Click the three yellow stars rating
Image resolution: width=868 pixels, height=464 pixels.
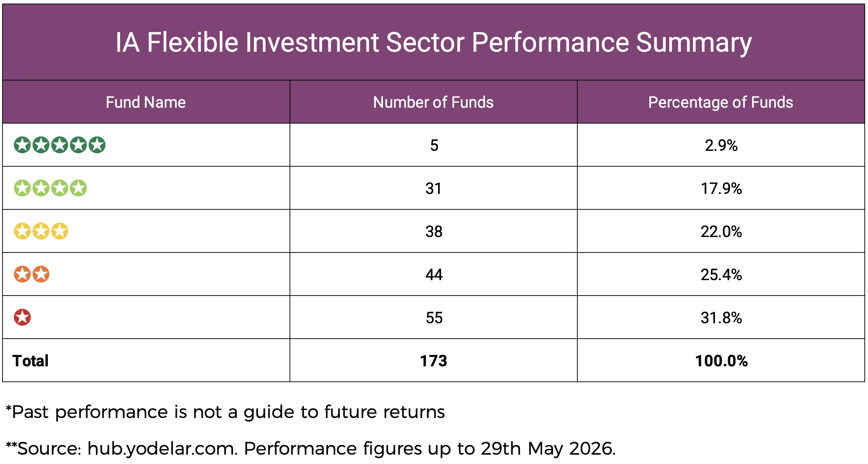tap(41, 231)
